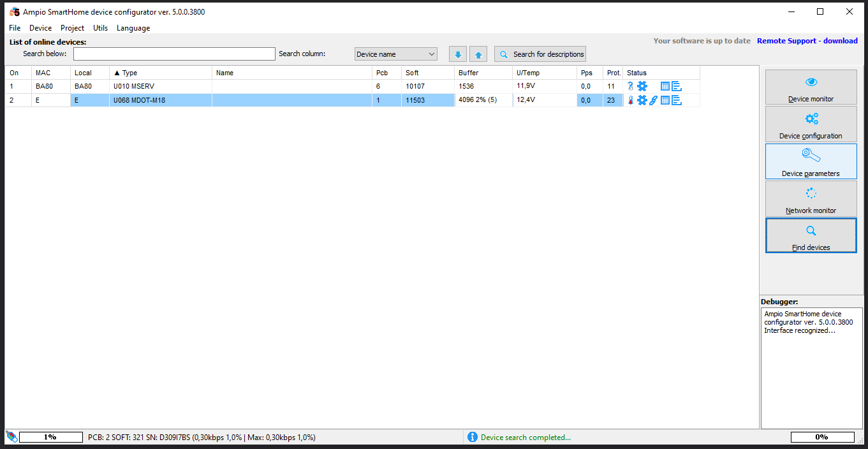Click the 12,4V voltage cell
This screenshot has width=868, height=449.
pos(545,100)
